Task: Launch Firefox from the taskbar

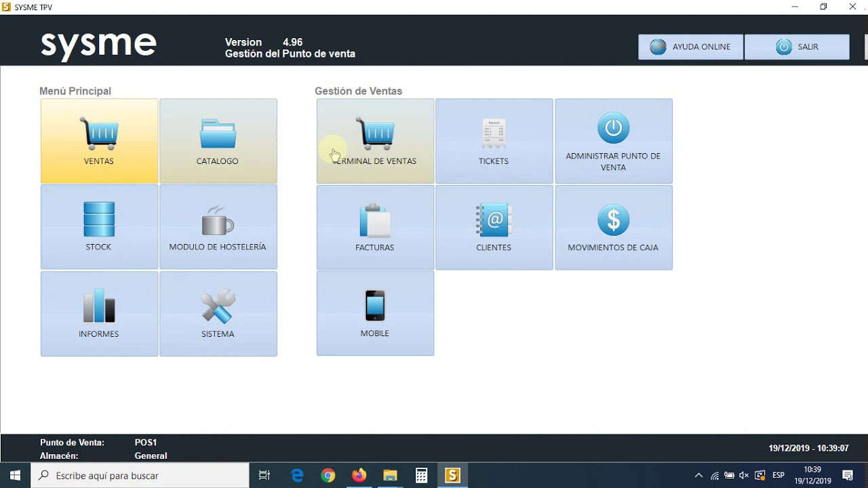Action: [359, 475]
